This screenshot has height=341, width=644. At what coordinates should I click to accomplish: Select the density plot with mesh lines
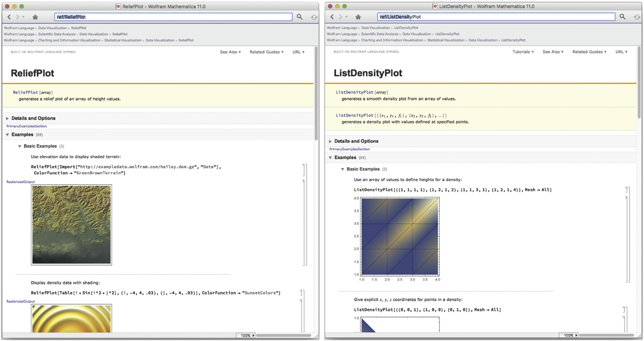pos(399,236)
